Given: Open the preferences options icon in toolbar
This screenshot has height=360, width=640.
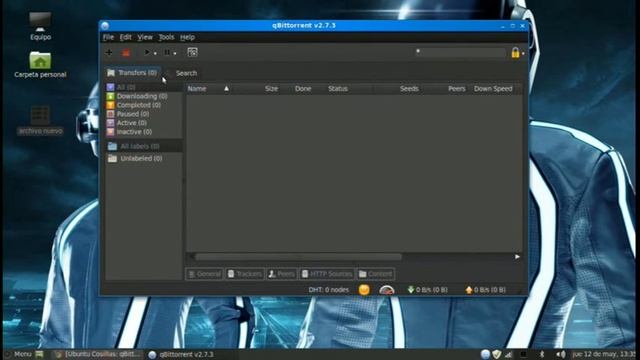Looking at the screenshot, I should 192,52.
